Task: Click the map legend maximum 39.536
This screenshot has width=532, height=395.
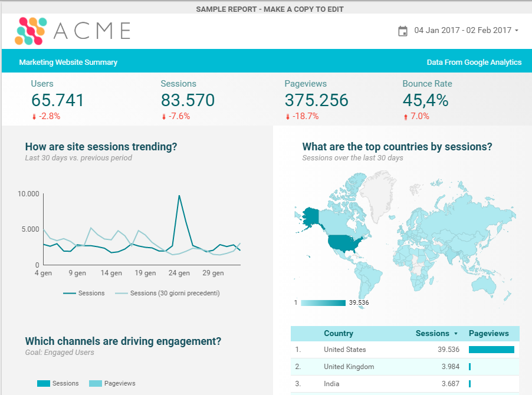Action: 359,303
